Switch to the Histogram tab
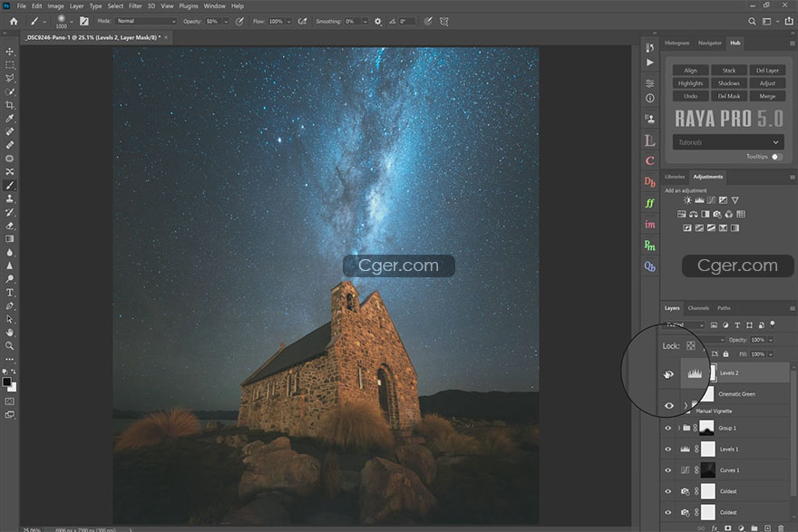Screen dimensions: 798x532 (676, 44)
